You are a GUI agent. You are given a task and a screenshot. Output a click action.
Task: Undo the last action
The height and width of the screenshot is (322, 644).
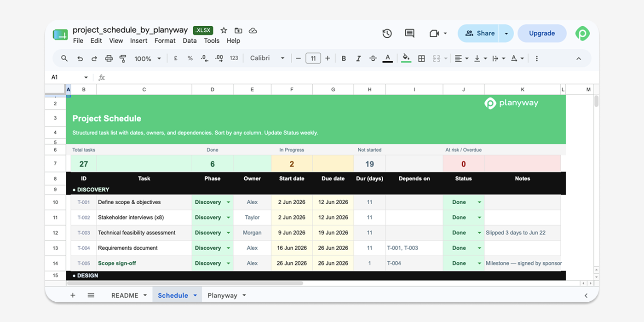coord(80,58)
